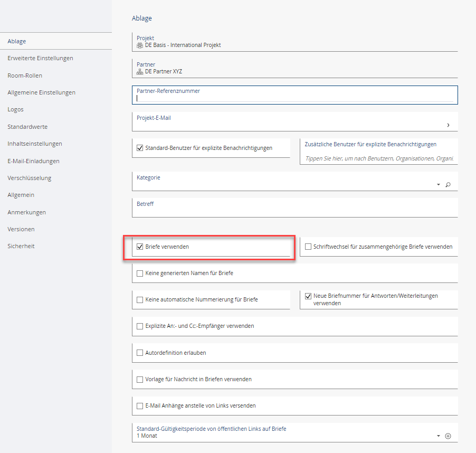Enable E-Mail Anhänge anstelle von Links
The height and width of the screenshot is (453, 476).
coord(140,406)
